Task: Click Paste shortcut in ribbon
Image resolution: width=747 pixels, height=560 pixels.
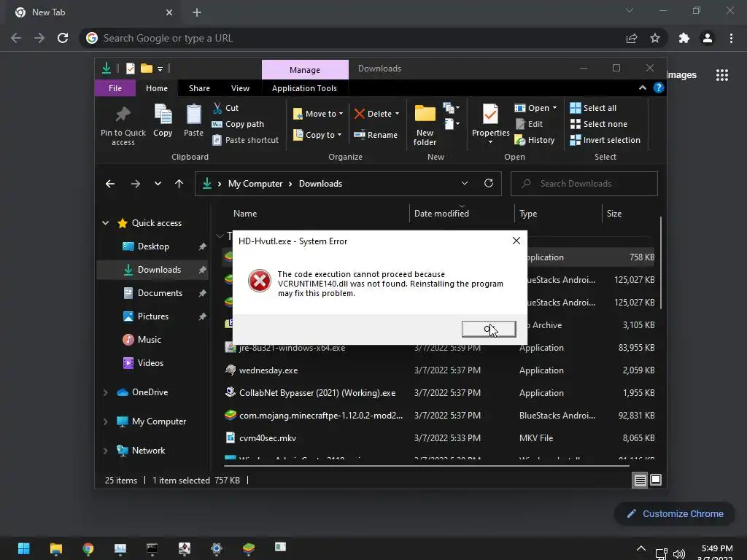Action: point(245,140)
